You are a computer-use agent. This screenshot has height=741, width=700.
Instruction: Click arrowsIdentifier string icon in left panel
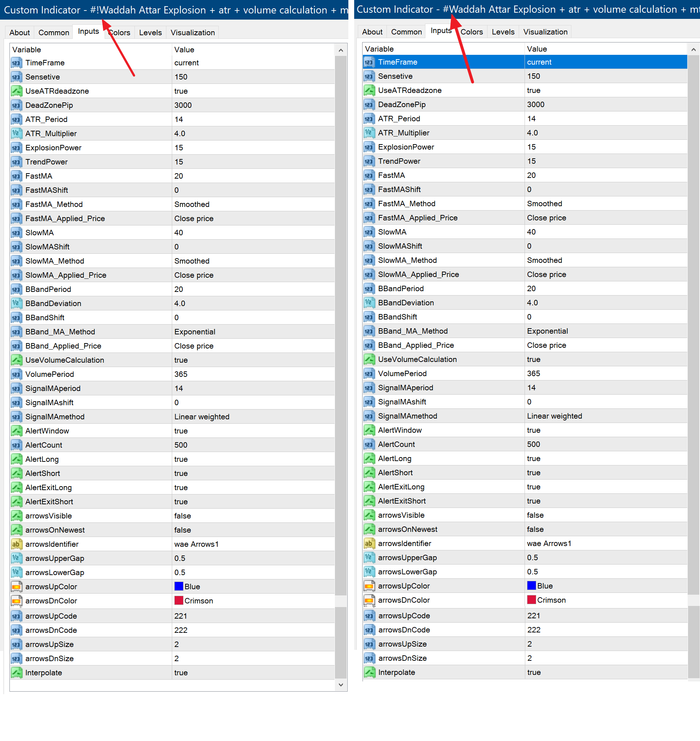(16, 544)
